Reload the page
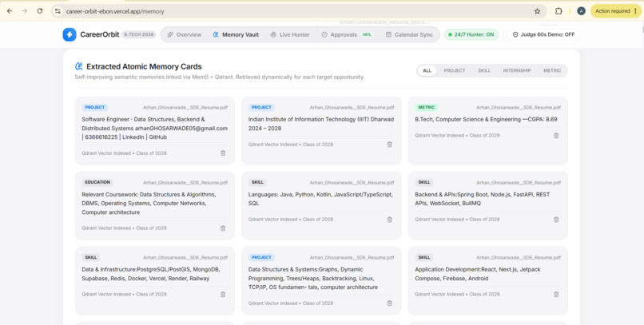The height and width of the screenshot is (325, 644). point(40,11)
